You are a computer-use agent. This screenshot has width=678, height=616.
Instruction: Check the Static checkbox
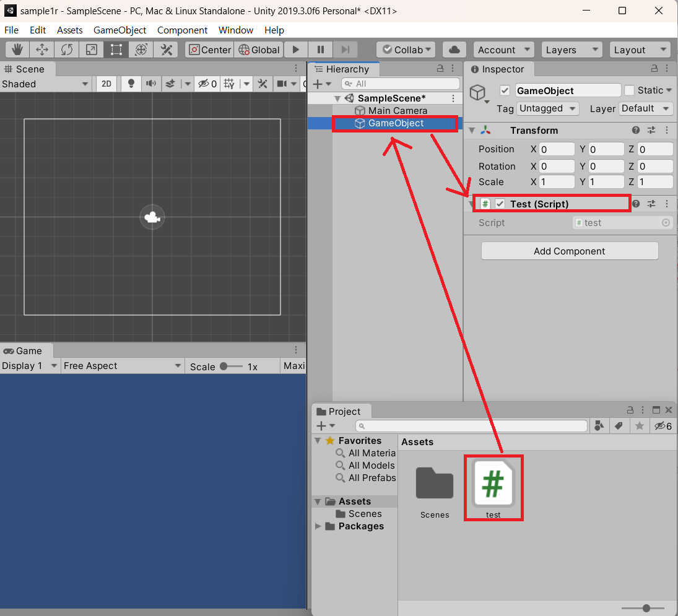tap(630, 90)
